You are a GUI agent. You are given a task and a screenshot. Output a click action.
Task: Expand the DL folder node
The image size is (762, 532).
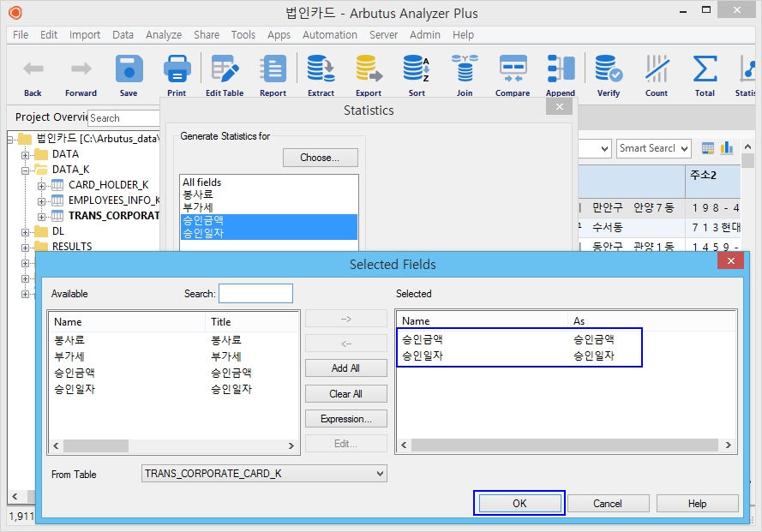coord(25,233)
